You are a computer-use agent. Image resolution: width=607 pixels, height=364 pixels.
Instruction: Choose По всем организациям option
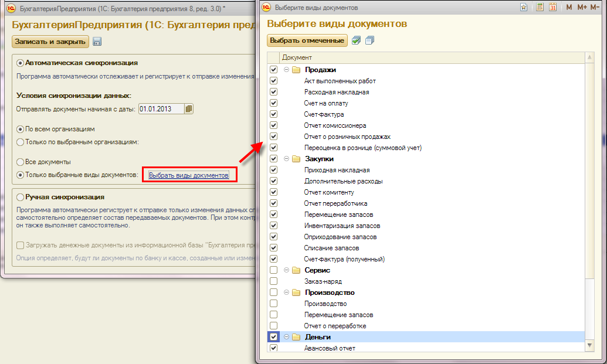coord(20,129)
